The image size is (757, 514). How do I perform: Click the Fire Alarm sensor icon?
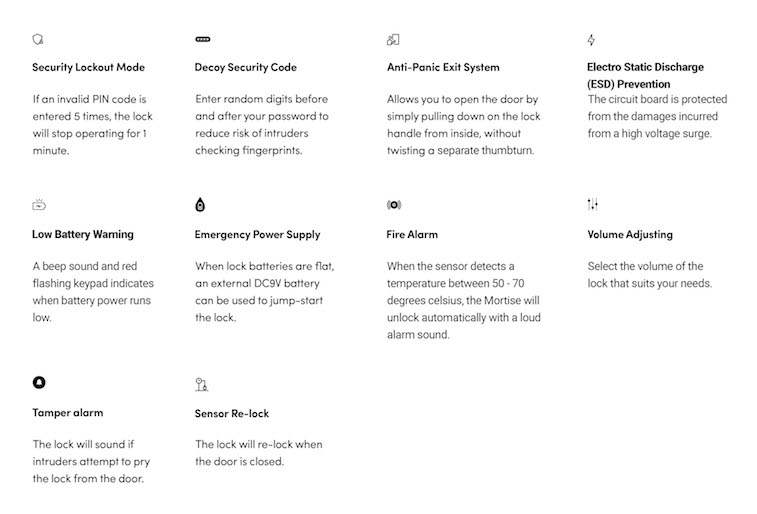point(393,205)
